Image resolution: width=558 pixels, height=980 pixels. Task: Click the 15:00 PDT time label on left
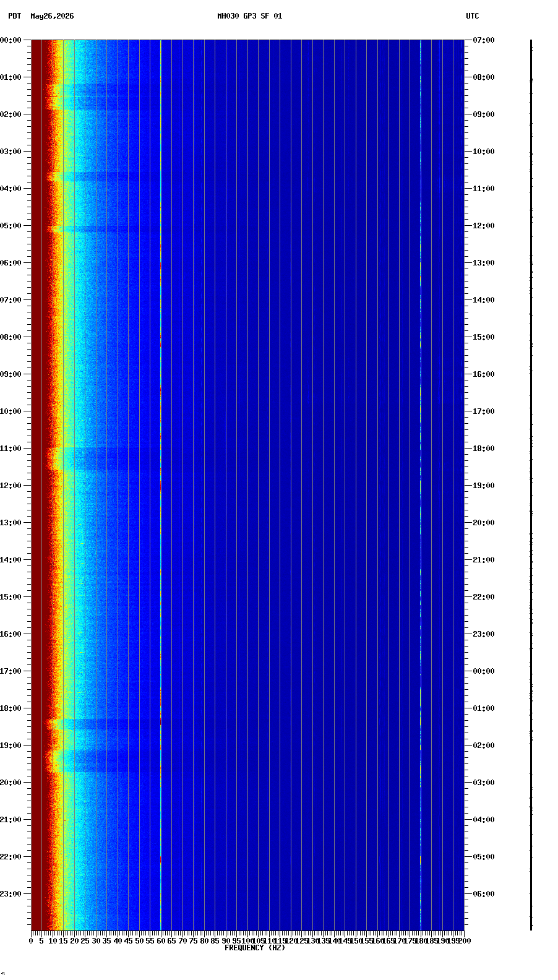pos(11,597)
